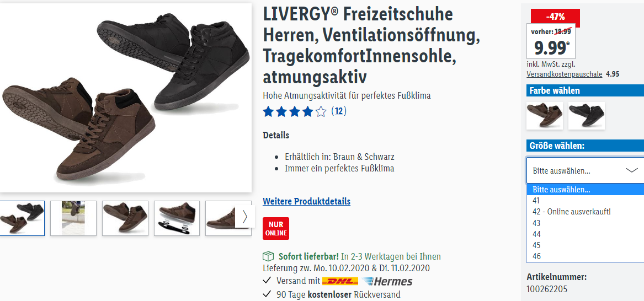Open the Weitere Produktdetails link
This screenshot has height=301, width=644.
click(x=307, y=201)
